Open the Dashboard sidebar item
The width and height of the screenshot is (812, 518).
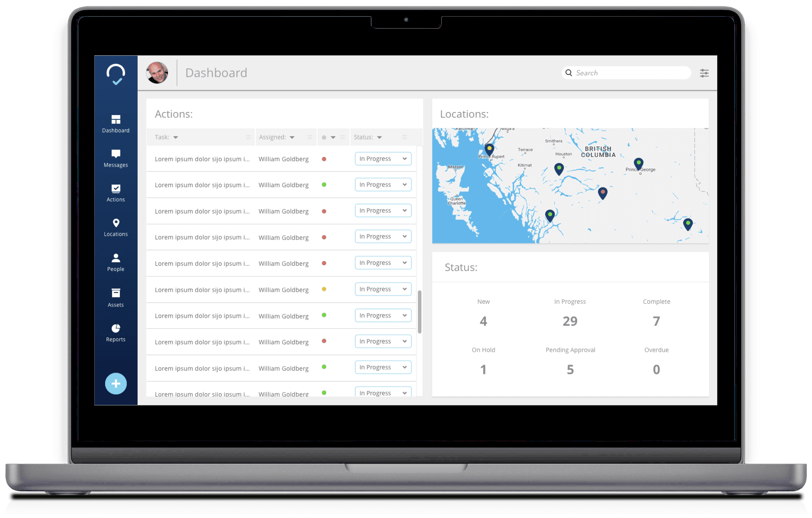(x=116, y=124)
